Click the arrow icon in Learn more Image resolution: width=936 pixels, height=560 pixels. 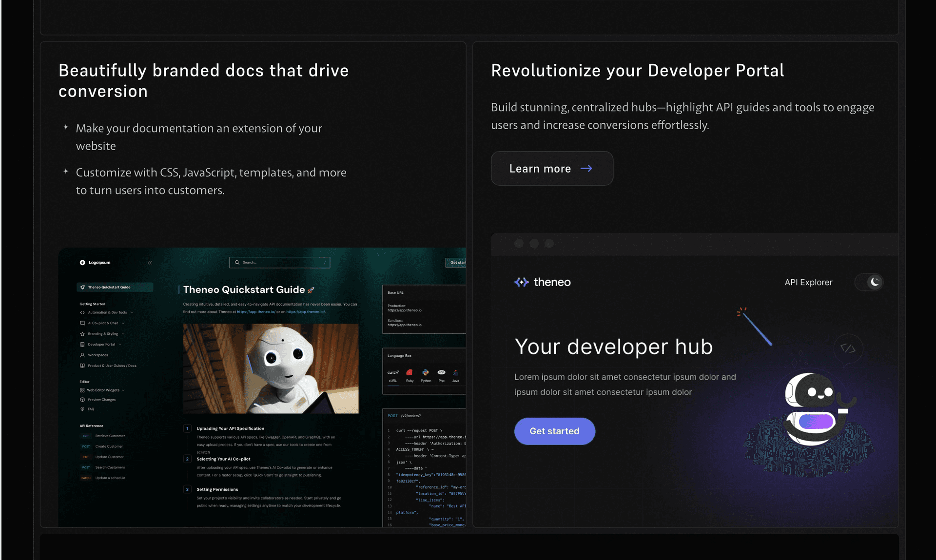click(586, 168)
